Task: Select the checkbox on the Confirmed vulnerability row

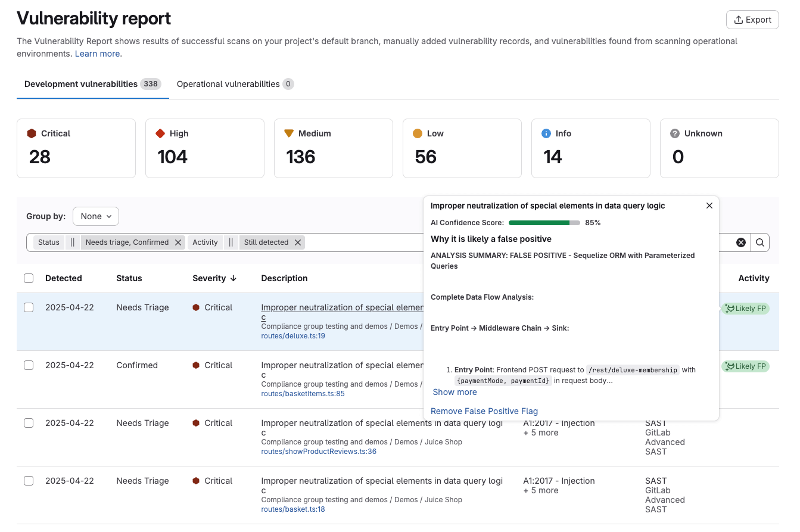Action: [29, 365]
